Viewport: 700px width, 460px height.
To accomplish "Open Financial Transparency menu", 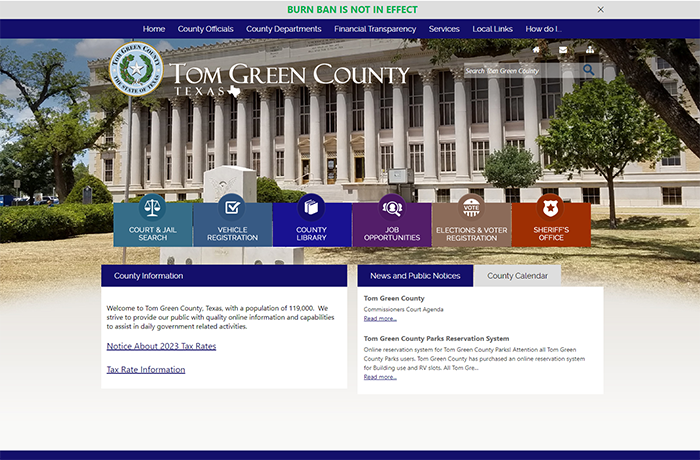I will tap(375, 29).
